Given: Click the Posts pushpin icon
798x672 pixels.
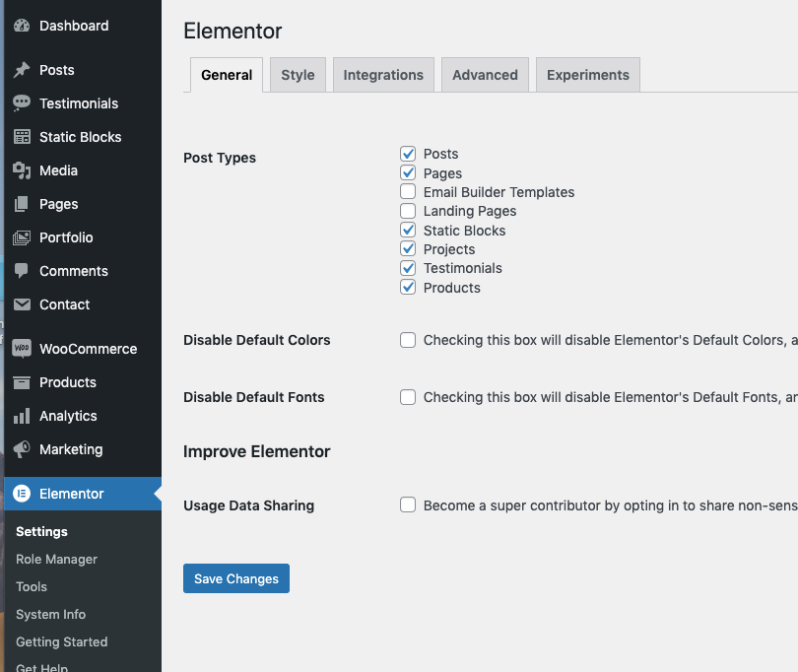Looking at the screenshot, I should [x=22, y=70].
